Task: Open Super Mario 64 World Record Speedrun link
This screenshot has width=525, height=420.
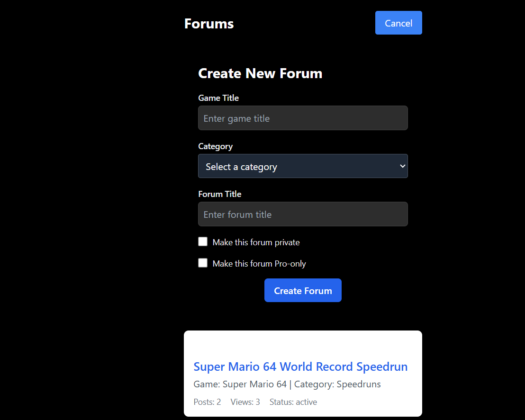Action: [300, 366]
